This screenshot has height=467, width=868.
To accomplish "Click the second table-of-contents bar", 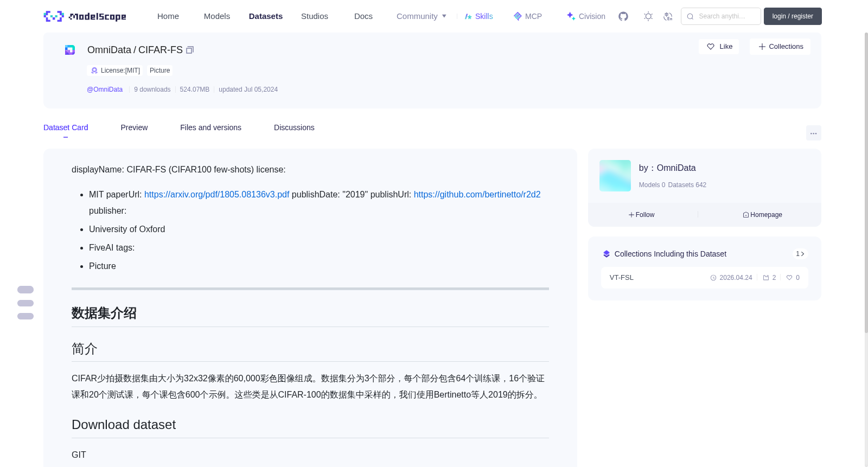I will tap(25, 303).
